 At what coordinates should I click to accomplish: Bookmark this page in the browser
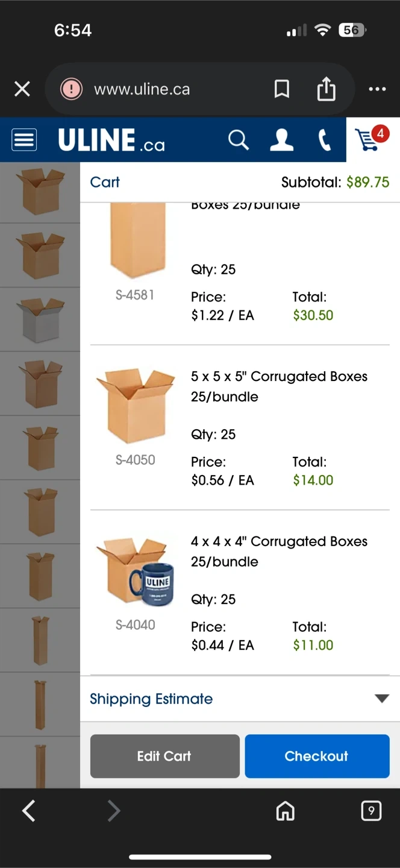click(281, 90)
